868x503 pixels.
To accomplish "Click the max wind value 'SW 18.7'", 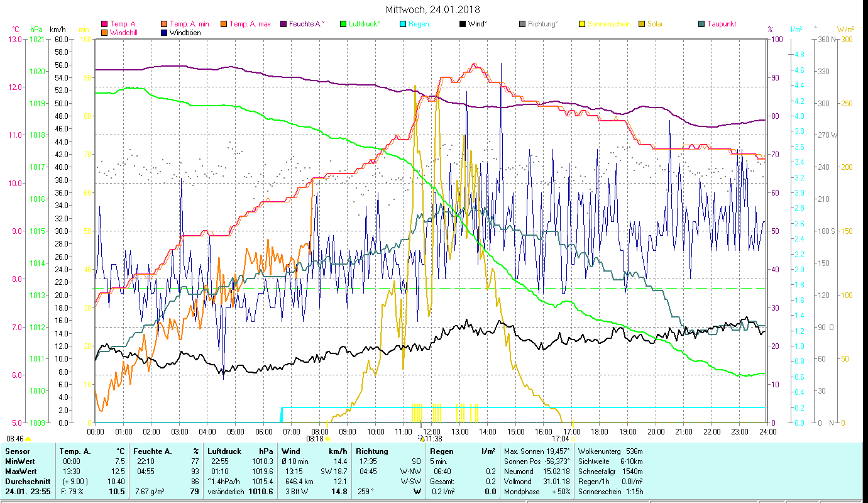I will tap(334, 472).
